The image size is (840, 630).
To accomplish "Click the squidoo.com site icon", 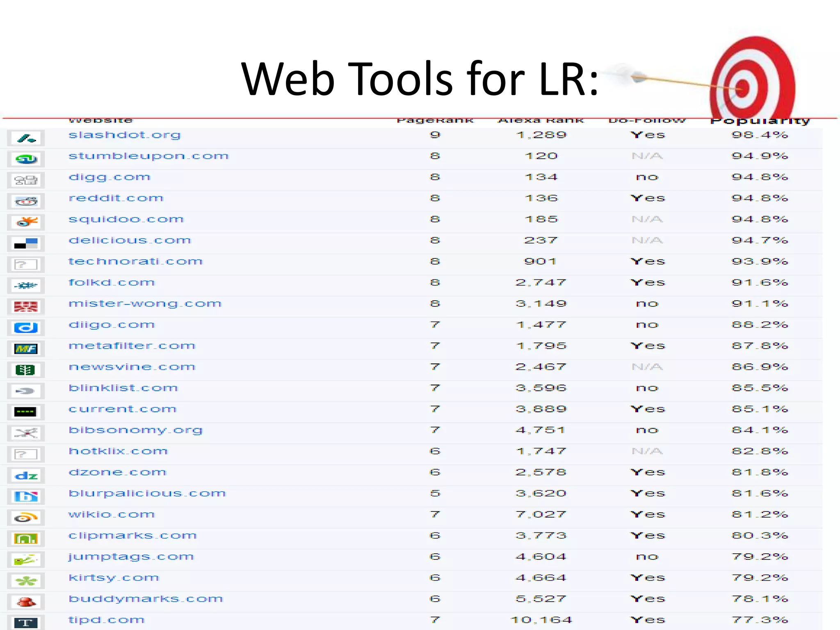I will pos(26,222).
